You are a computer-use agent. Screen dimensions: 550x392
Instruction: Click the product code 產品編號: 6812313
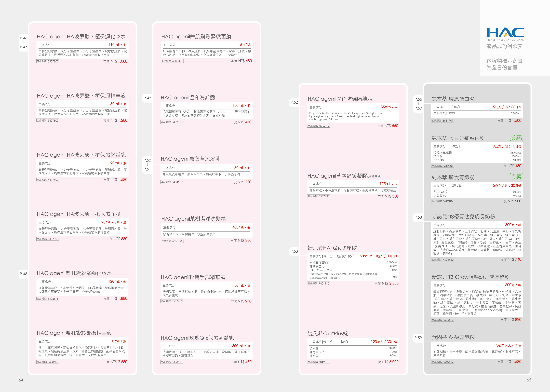pos(319,362)
